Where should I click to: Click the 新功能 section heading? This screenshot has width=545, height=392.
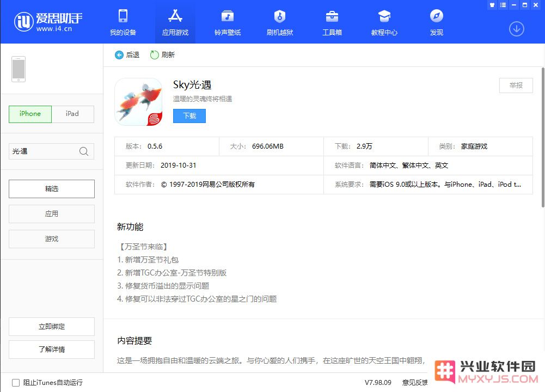click(130, 227)
